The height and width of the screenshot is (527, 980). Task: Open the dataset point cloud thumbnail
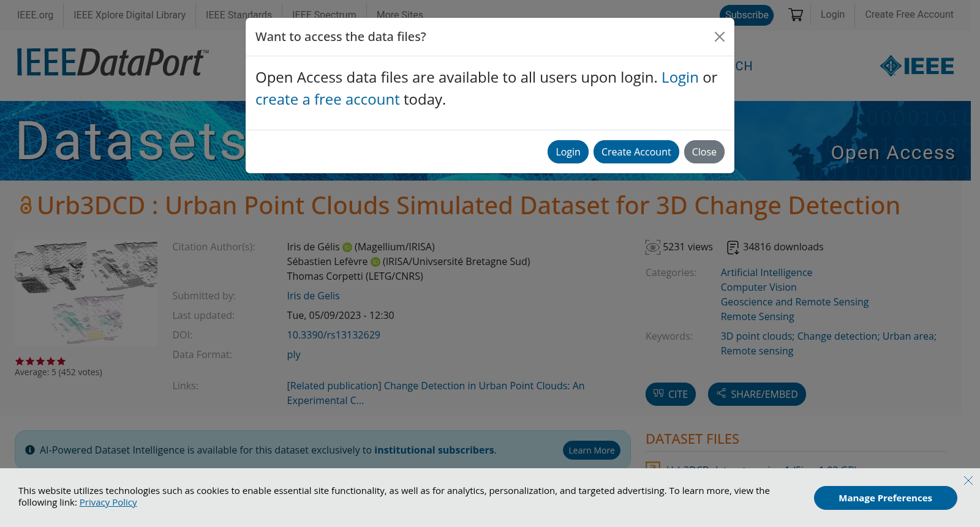pyautogui.click(x=86, y=293)
